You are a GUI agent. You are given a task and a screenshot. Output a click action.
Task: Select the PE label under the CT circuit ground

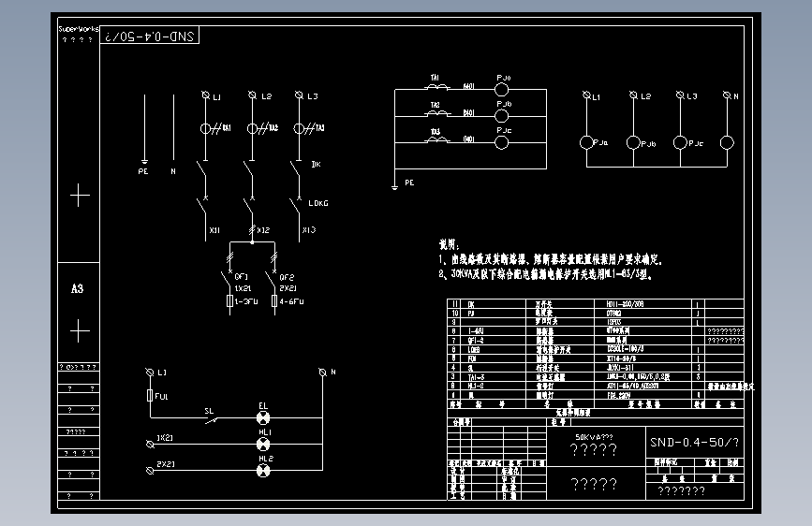pos(409,183)
